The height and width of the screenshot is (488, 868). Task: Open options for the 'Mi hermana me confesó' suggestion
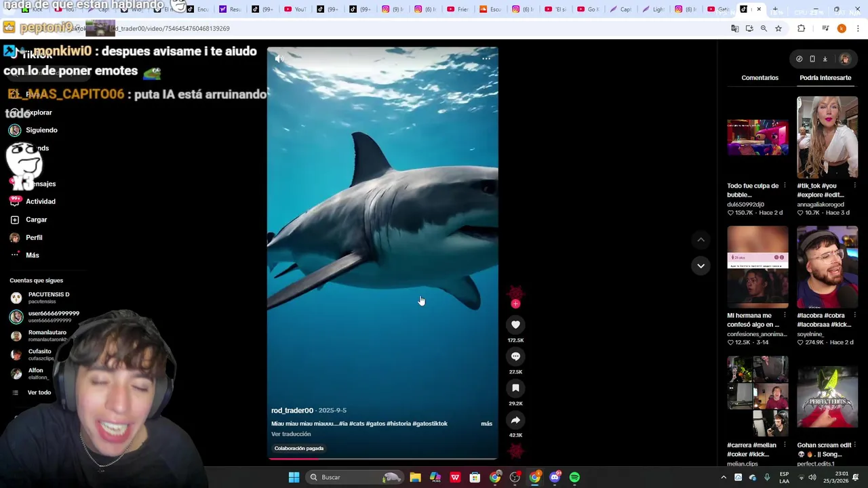(785, 316)
